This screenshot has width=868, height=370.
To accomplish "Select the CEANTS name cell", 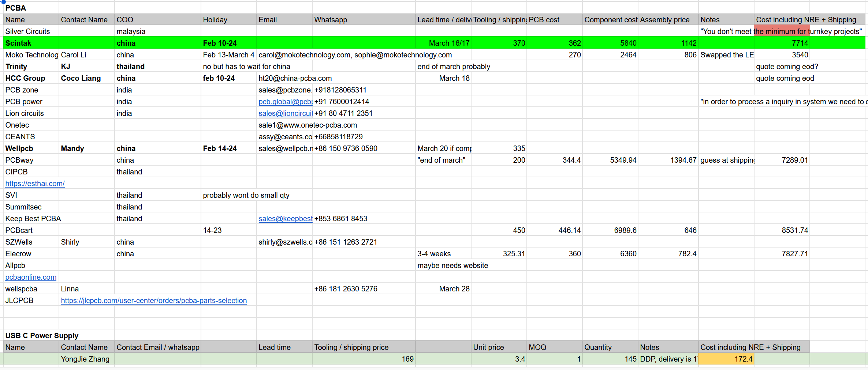I will pyautogui.click(x=31, y=137).
